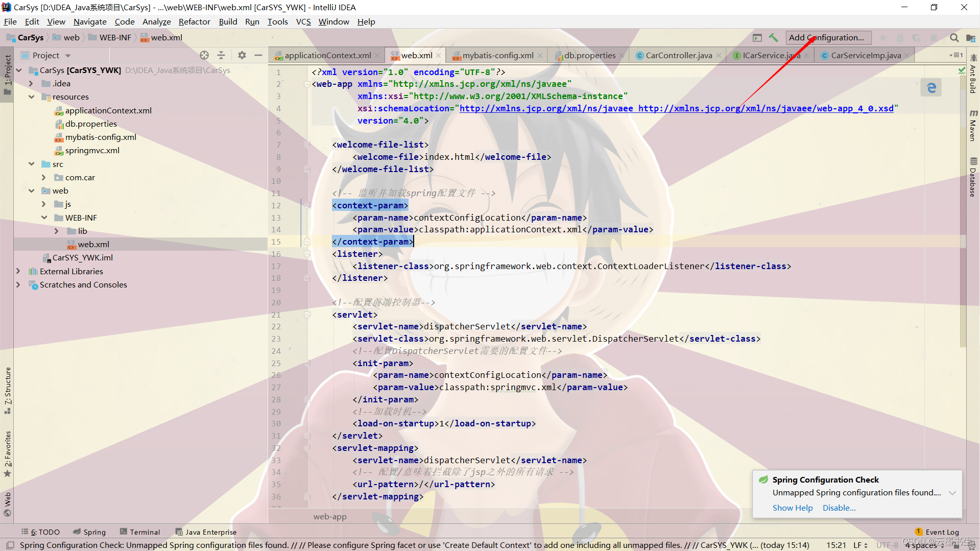Screen dimensions: 980x551
Task: Close the CarController.java tab
Action: (719, 56)
